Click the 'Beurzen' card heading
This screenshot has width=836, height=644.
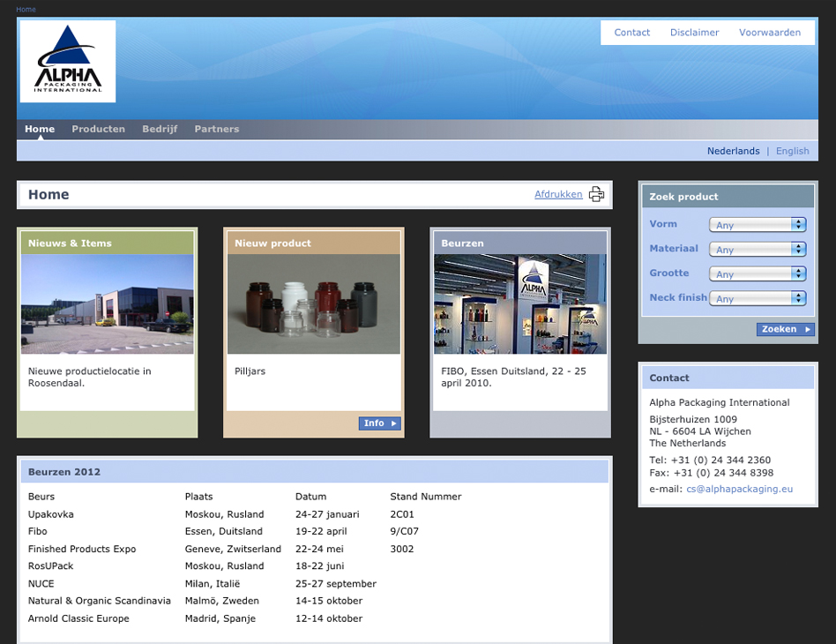(x=462, y=243)
